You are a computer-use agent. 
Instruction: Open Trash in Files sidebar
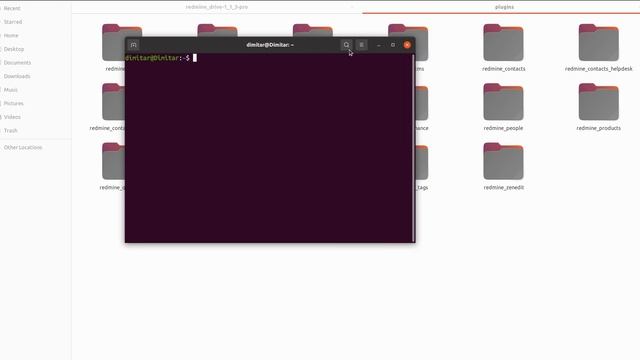(11, 131)
